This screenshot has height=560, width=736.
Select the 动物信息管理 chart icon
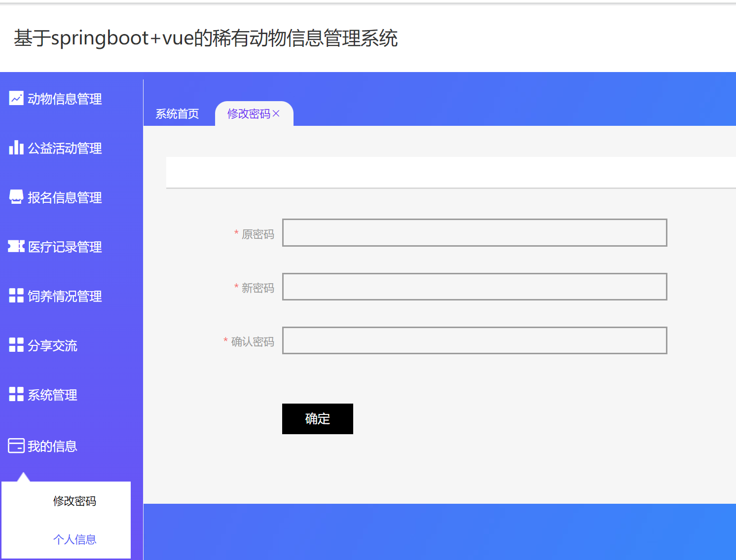[15, 99]
